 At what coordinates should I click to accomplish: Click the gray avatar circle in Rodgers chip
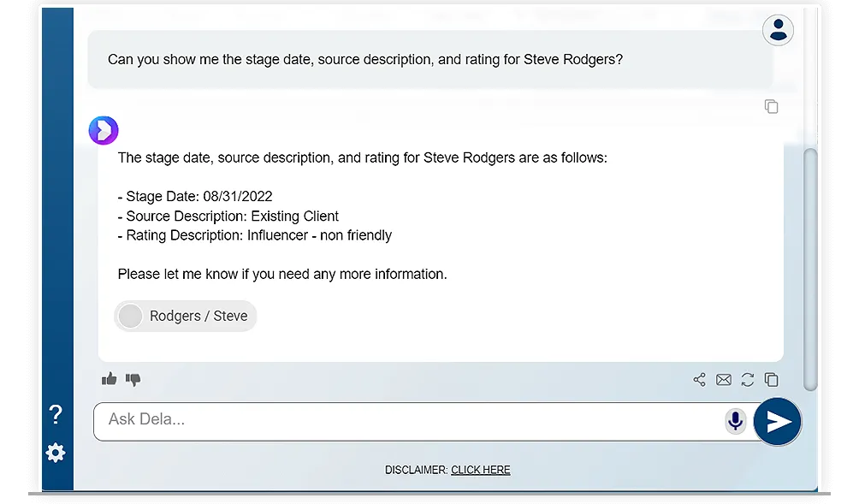pyautogui.click(x=130, y=316)
